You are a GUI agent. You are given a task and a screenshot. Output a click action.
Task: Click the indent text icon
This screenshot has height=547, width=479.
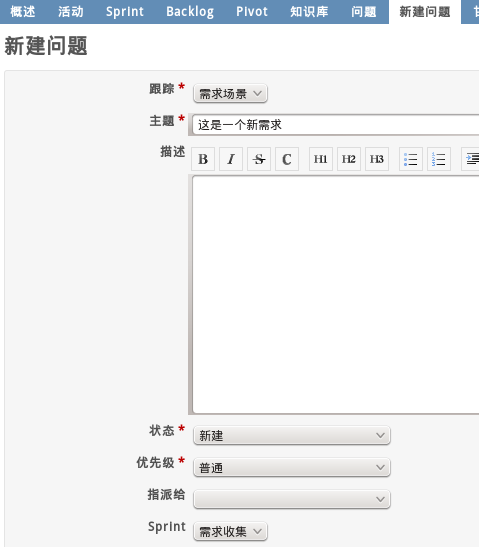pos(472,159)
